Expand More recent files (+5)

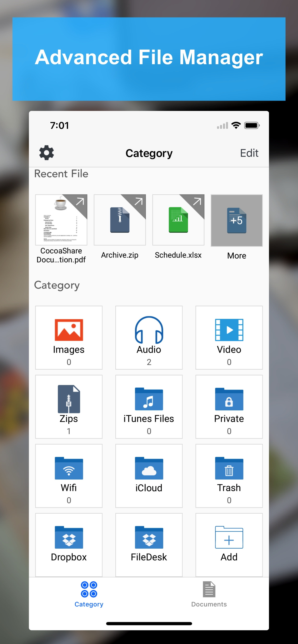tap(237, 220)
